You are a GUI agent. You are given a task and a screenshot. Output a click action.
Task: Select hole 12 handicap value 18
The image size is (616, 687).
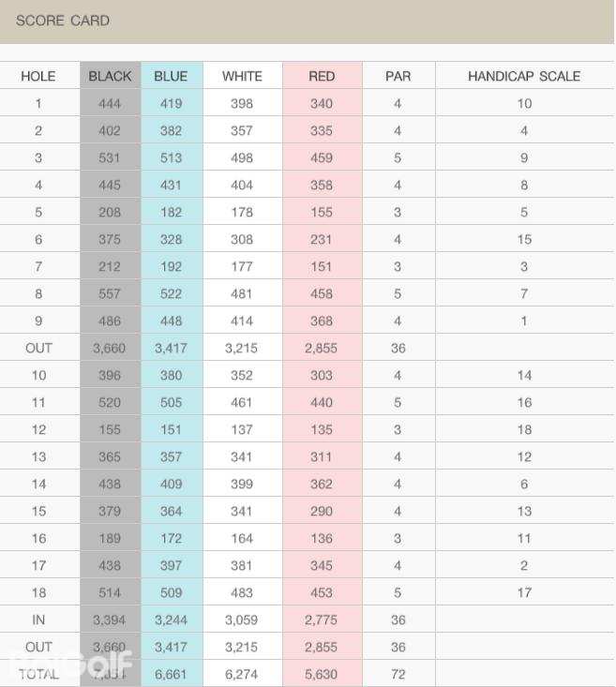point(524,430)
